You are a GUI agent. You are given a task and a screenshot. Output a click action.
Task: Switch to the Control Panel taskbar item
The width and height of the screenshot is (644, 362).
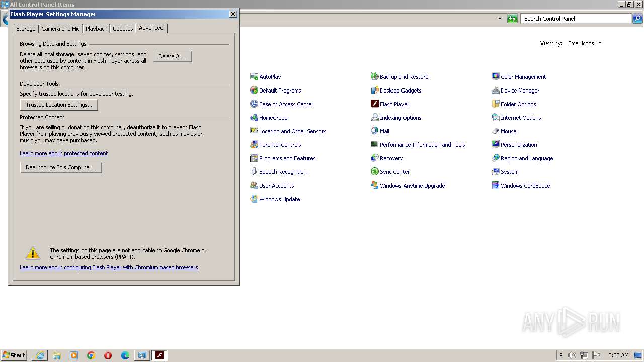coord(142,355)
